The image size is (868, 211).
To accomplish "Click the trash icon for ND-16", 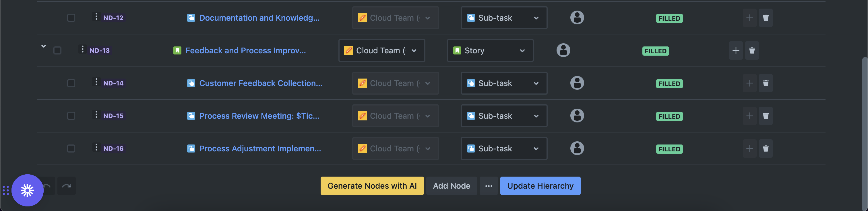I will (765, 149).
